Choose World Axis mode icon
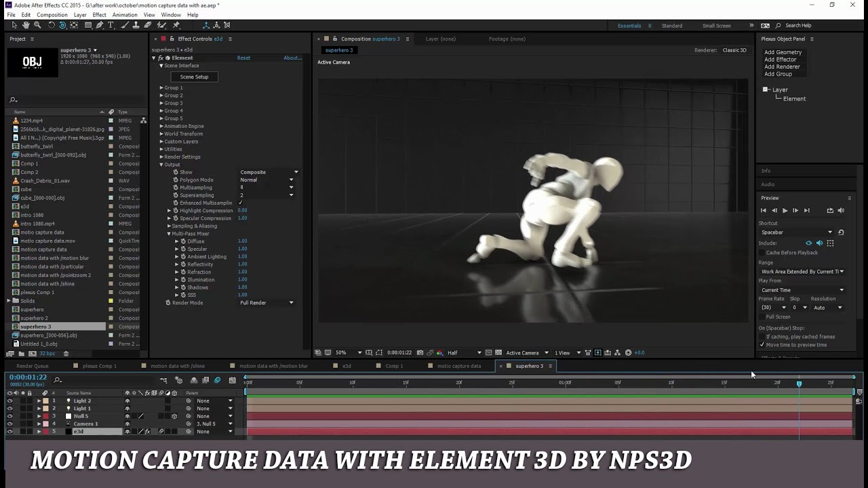 click(x=216, y=25)
